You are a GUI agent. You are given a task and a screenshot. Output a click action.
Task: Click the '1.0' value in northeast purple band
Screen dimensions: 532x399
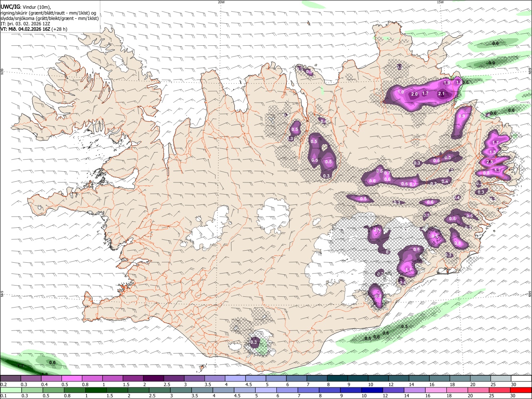coord(401,92)
